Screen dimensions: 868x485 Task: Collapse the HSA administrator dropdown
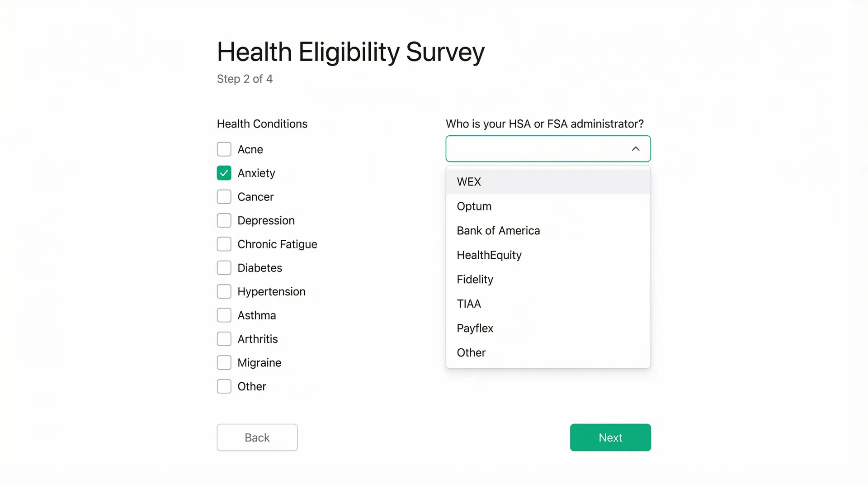[636, 148]
